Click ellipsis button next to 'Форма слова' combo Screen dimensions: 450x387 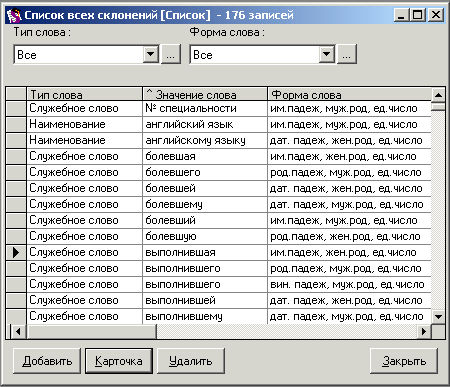[347, 54]
